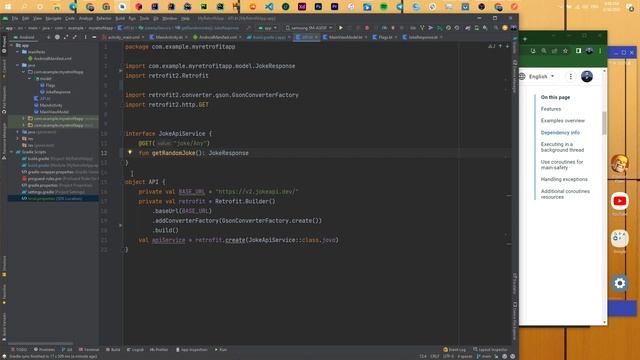Open the File menu
640x360 pixels.
(15, 18)
